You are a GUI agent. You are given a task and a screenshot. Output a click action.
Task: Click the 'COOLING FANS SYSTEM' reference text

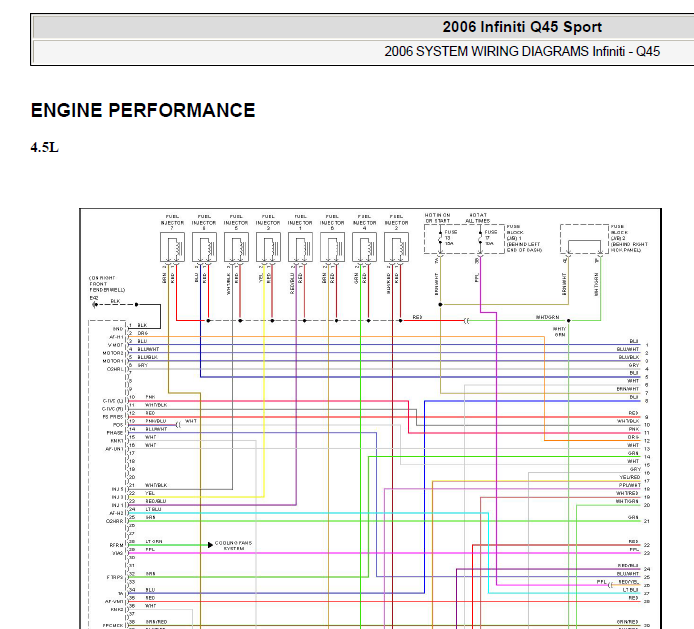click(233, 545)
